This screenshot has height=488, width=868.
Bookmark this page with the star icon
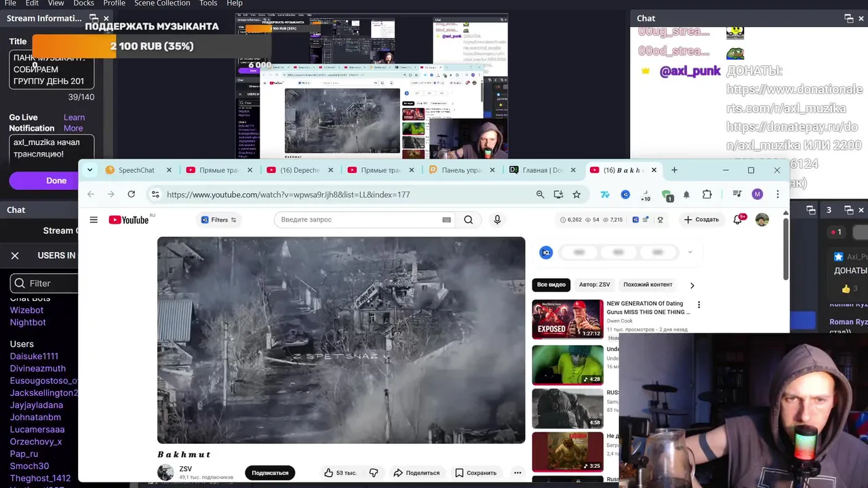coord(576,195)
